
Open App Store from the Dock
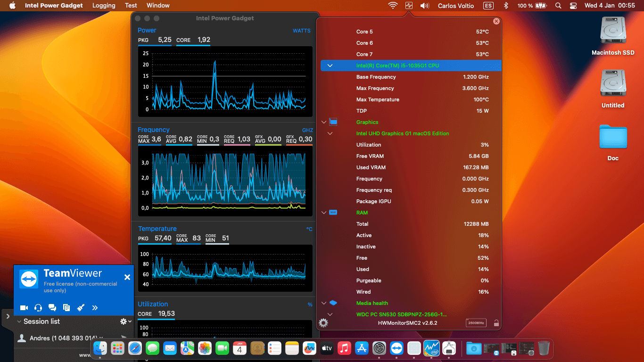pyautogui.click(x=362, y=348)
